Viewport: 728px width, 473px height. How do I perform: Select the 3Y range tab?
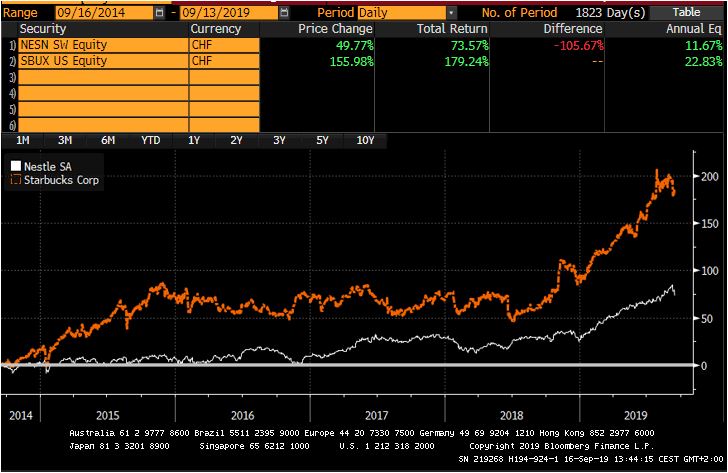pos(279,141)
